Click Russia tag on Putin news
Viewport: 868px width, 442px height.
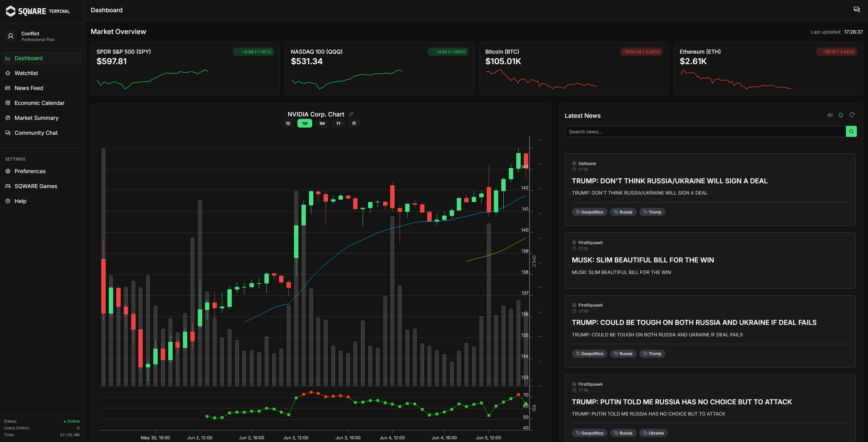pyautogui.click(x=623, y=433)
